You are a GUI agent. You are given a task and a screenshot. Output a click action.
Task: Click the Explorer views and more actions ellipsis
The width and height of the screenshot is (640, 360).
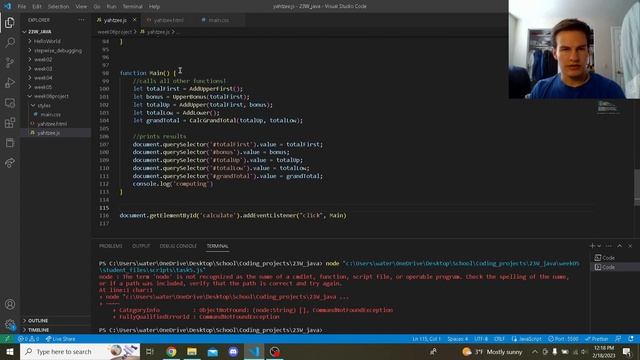pos(82,20)
